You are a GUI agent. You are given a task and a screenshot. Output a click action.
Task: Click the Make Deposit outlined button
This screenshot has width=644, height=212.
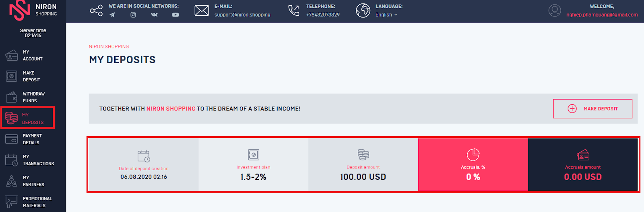click(x=592, y=108)
